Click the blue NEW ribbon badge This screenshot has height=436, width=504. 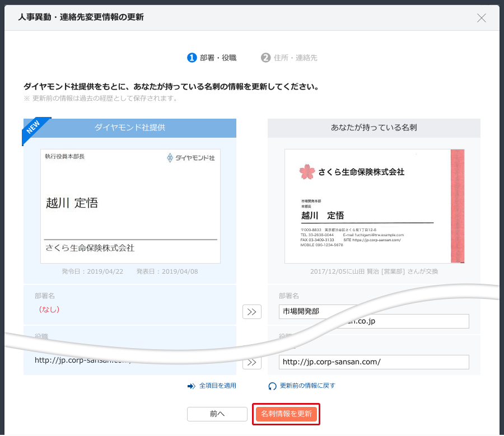click(x=35, y=129)
